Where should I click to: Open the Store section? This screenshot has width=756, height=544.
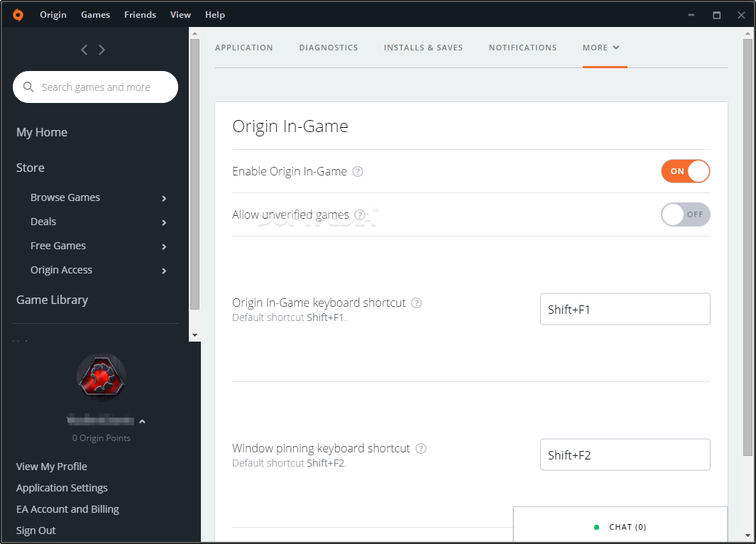(x=31, y=168)
